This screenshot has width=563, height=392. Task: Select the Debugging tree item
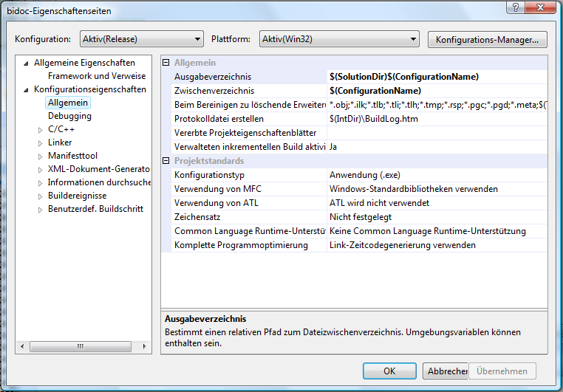[69, 116]
